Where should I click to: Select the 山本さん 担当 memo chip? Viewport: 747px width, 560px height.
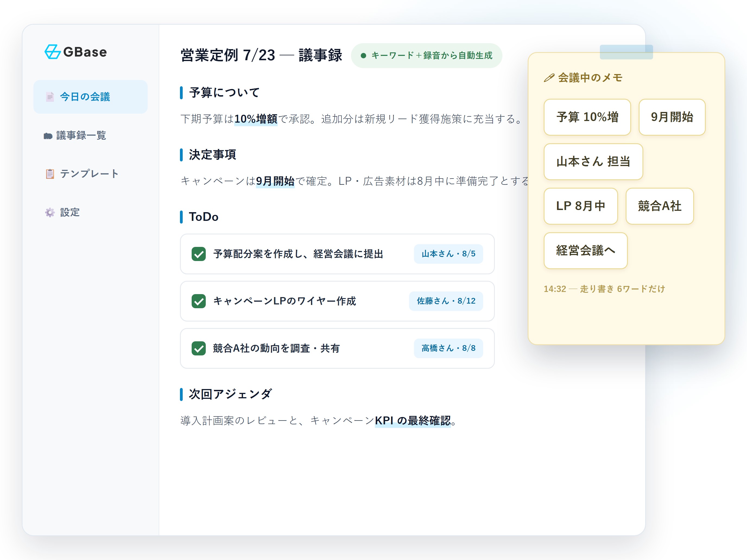[593, 162]
